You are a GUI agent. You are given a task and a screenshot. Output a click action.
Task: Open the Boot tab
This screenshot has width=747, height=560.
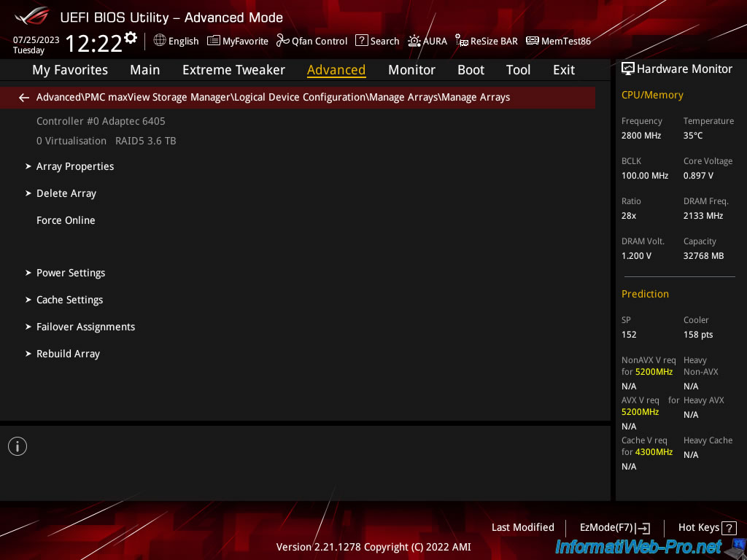pos(471,70)
